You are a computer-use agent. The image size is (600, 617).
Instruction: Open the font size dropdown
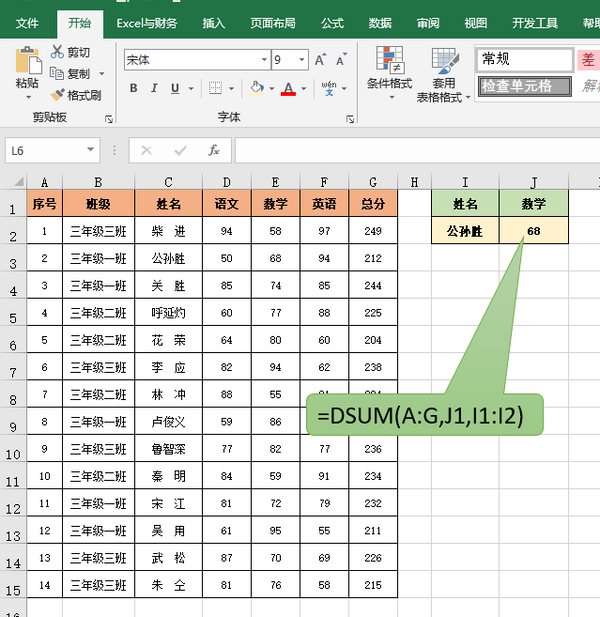[302, 60]
